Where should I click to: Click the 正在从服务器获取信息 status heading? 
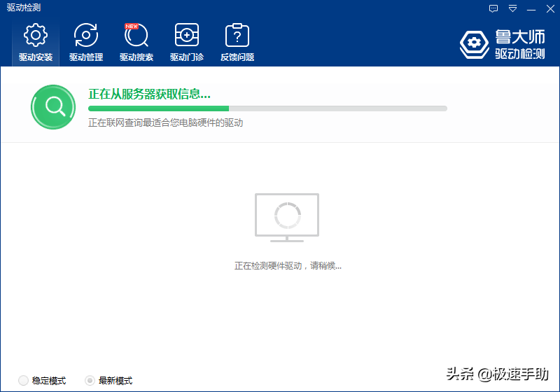pyautogui.click(x=149, y=94)
